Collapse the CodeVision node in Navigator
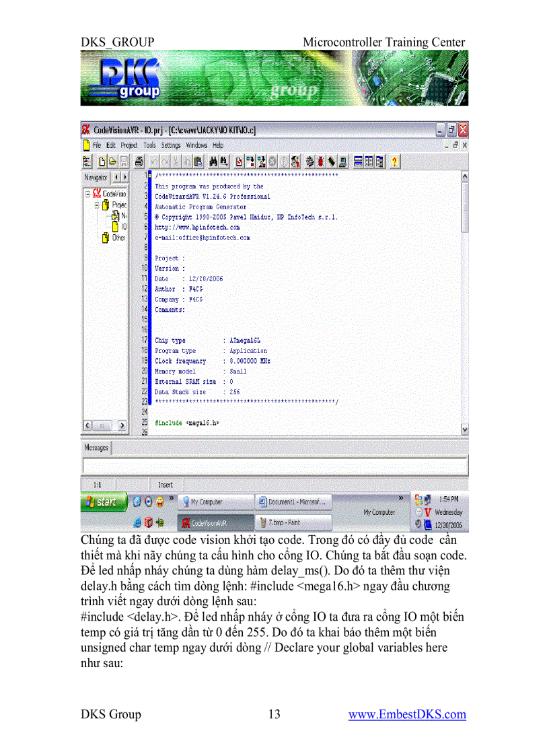 point(87,193)
